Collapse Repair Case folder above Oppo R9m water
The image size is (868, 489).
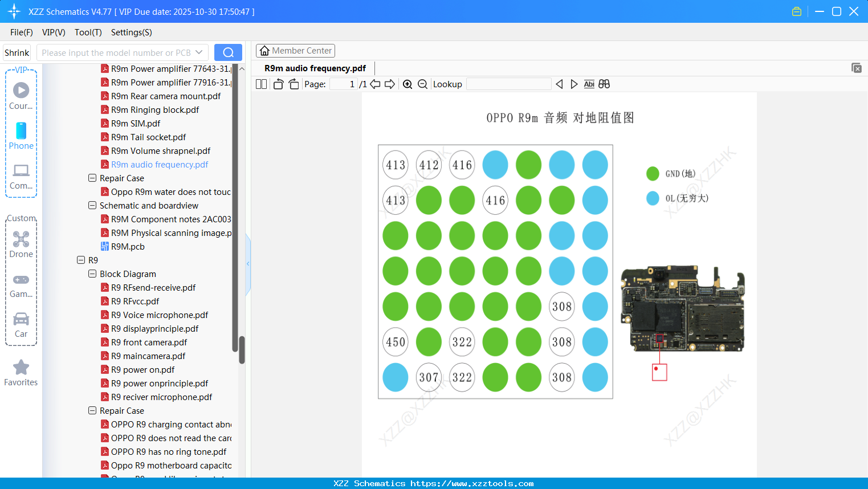(x=92, y=178)
